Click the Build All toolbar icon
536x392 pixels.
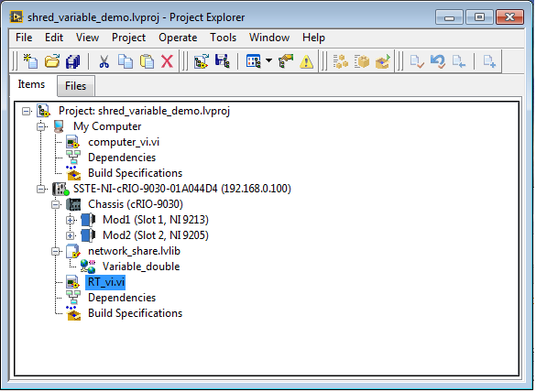(x=341, y=61)
